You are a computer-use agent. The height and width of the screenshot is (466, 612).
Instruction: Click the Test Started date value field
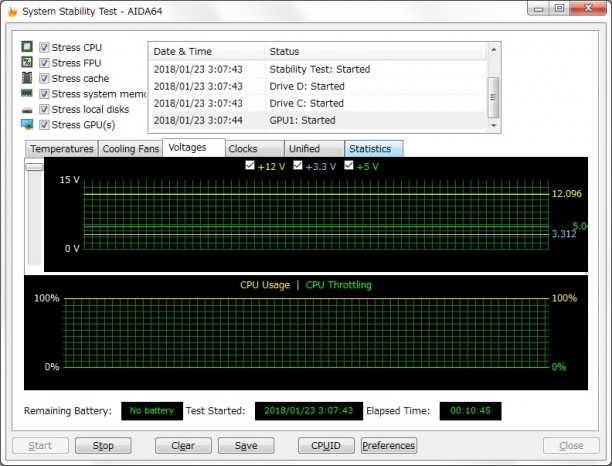pyautogui.click(x=309, y=411)
